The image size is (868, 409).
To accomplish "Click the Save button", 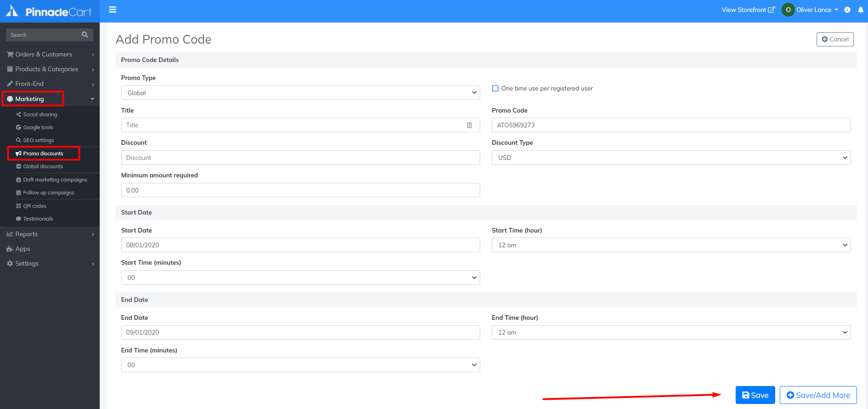I will (755, 395).
